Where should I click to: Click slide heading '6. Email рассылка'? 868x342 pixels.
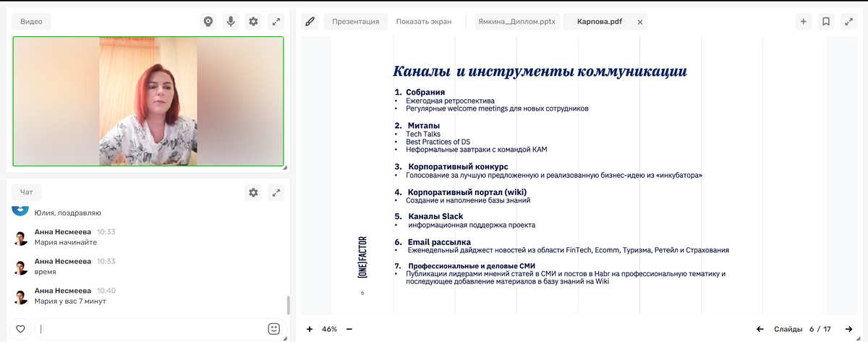pyautogui.click(x=433, y=241)
